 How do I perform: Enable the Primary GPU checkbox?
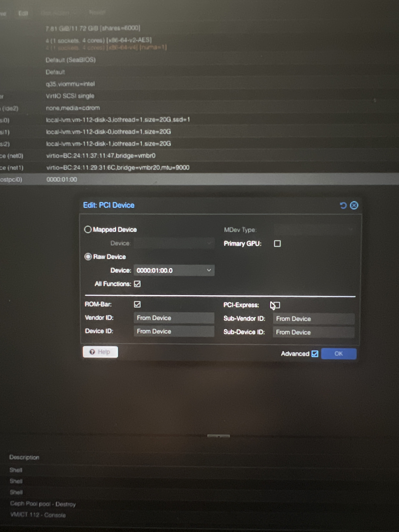point(277,244)
